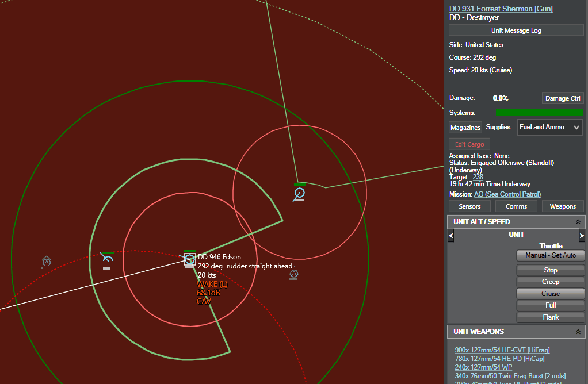This screenshot has width=588, height=384.
Task: Select the gray marker east of Edson
Action: 294,274
